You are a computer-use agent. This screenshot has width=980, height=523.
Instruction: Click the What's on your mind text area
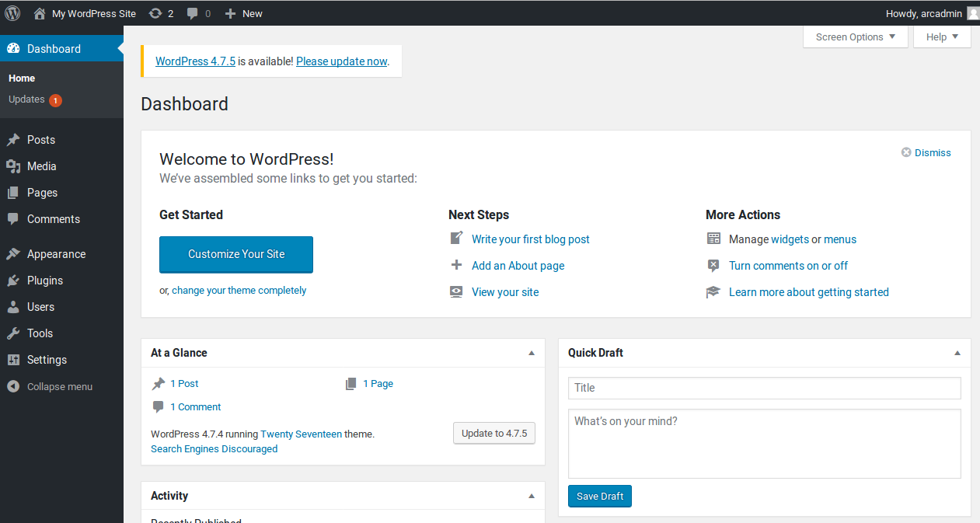point(765,444)
